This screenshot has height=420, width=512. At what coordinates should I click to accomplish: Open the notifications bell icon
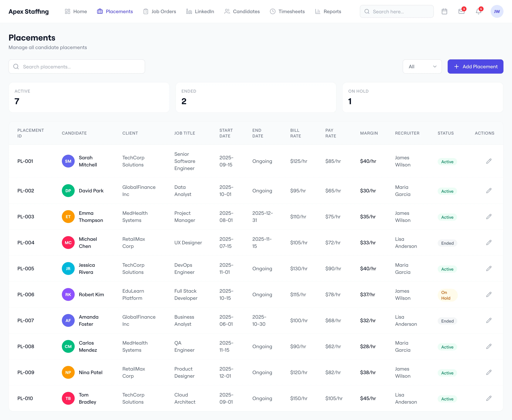(x=478, y=11)
